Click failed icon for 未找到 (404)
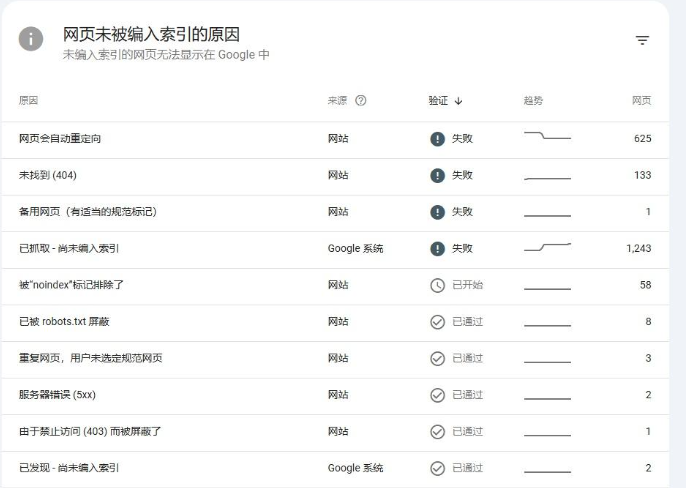 [437, 175]
